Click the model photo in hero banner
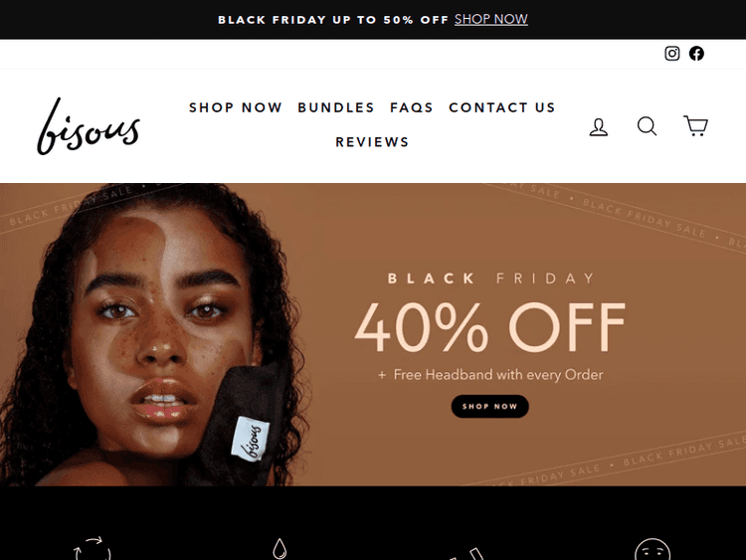746x560 pixels. [154, 334]
